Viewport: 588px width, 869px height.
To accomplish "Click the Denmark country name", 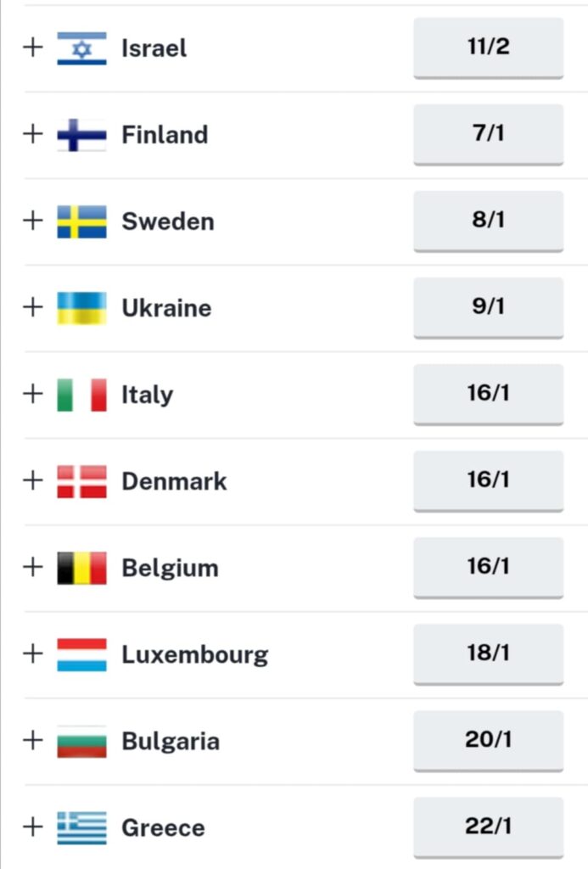I will tap(174, 481).
